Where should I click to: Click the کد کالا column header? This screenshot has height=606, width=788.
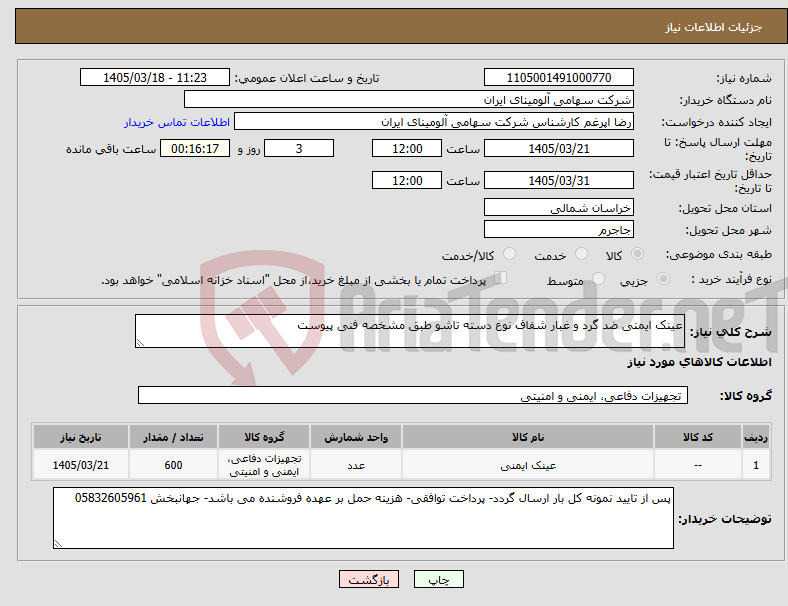pyautogui.click(x=698, y=437)
